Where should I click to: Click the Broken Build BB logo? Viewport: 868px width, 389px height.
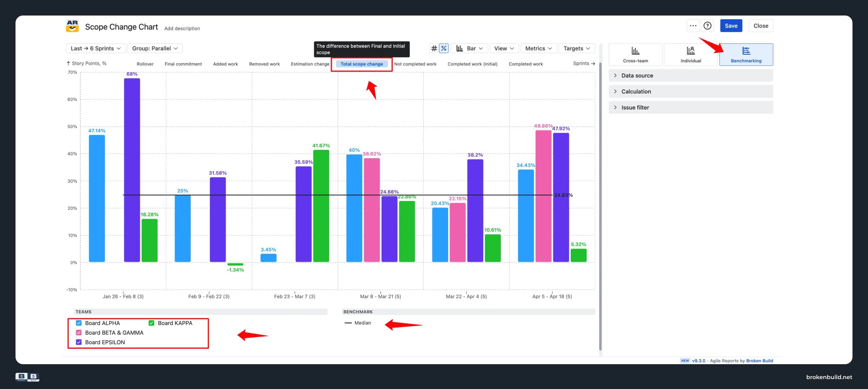[27, 377]
